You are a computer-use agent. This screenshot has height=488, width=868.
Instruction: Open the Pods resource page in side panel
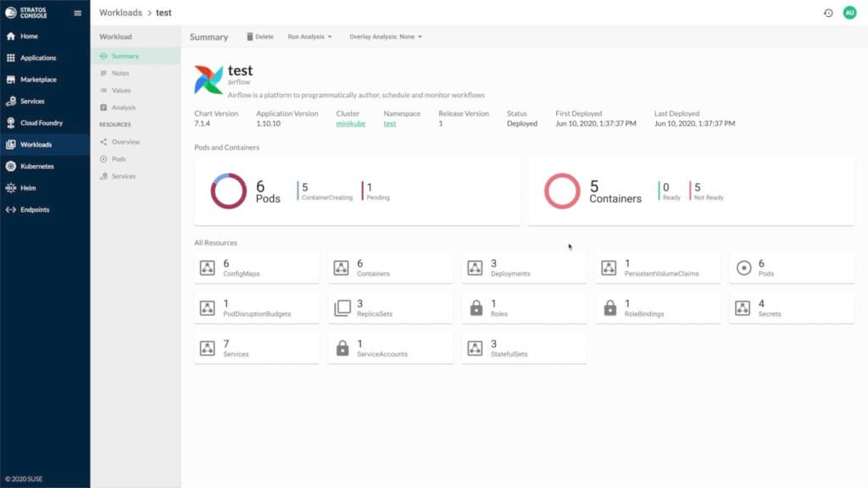click(x=136, y=159)
